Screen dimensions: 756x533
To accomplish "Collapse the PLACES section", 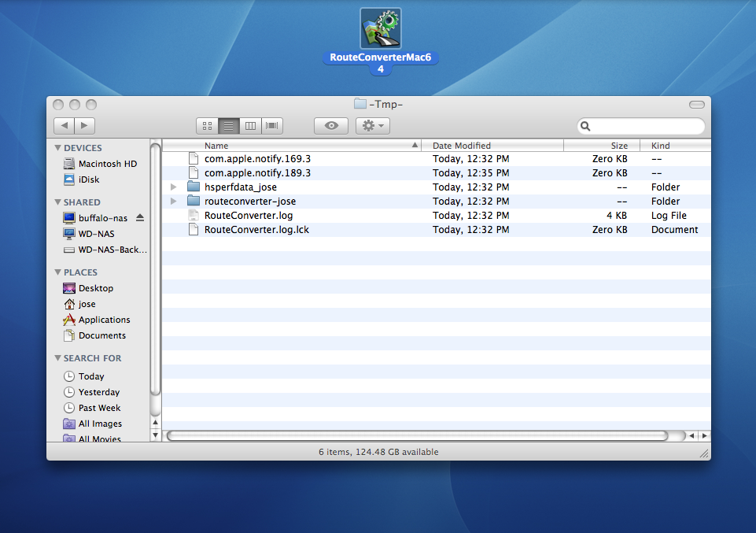I will 58,272.
